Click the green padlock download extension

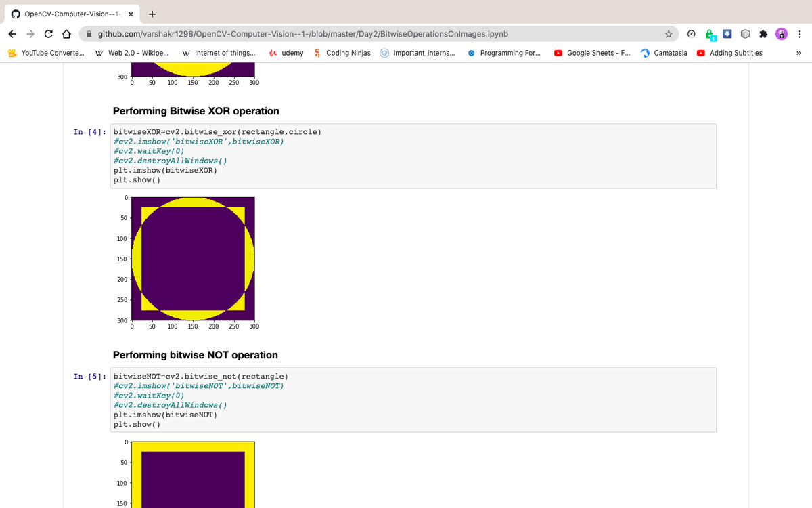pos(709,33)
